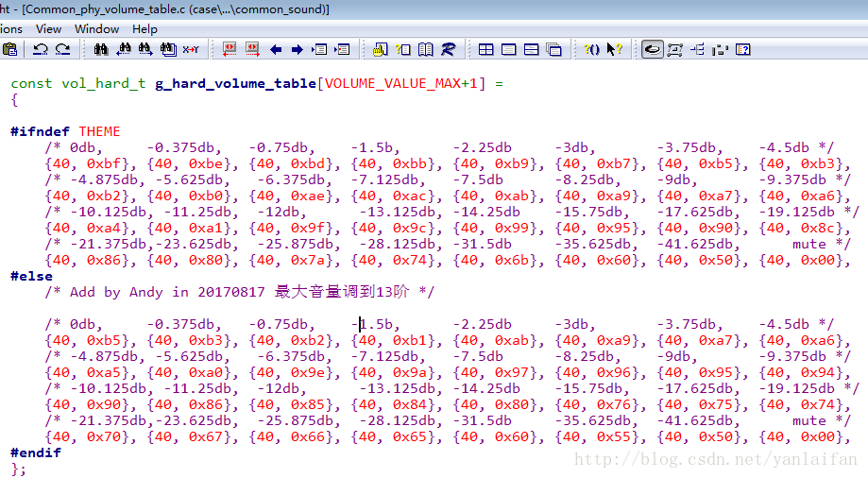Click the hex value 0xb1
Image resolution: width=868 pixels, height=478 pixels.
(x=410, y=341)
